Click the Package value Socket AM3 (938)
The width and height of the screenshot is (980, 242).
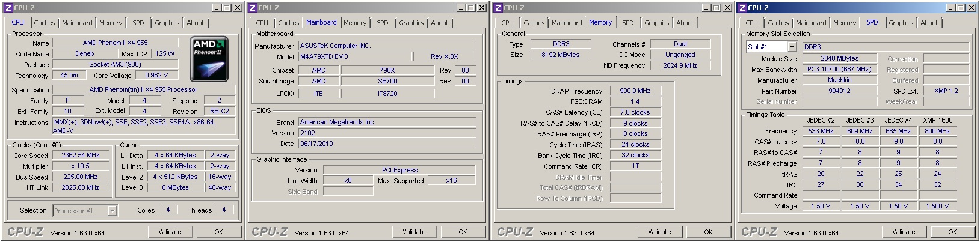coord(116,64)
